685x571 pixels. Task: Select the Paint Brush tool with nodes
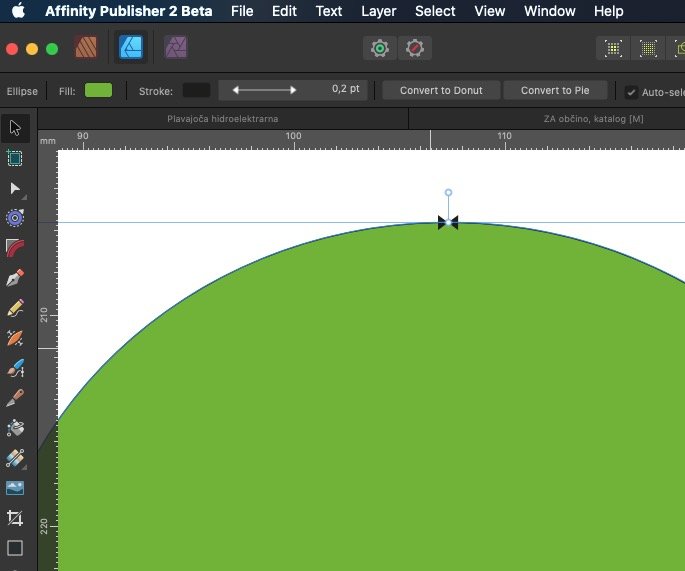click(x=15, y=368)
